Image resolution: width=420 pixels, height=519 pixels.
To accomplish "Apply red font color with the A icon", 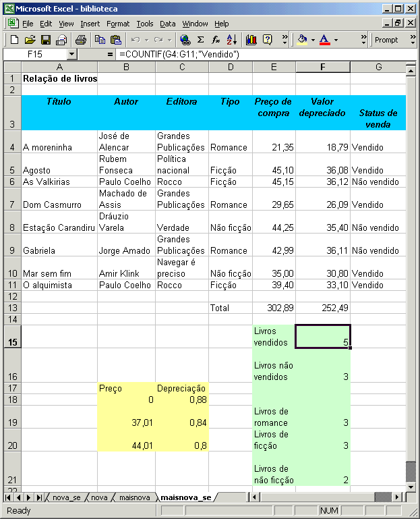I will (x=325, y=40).
